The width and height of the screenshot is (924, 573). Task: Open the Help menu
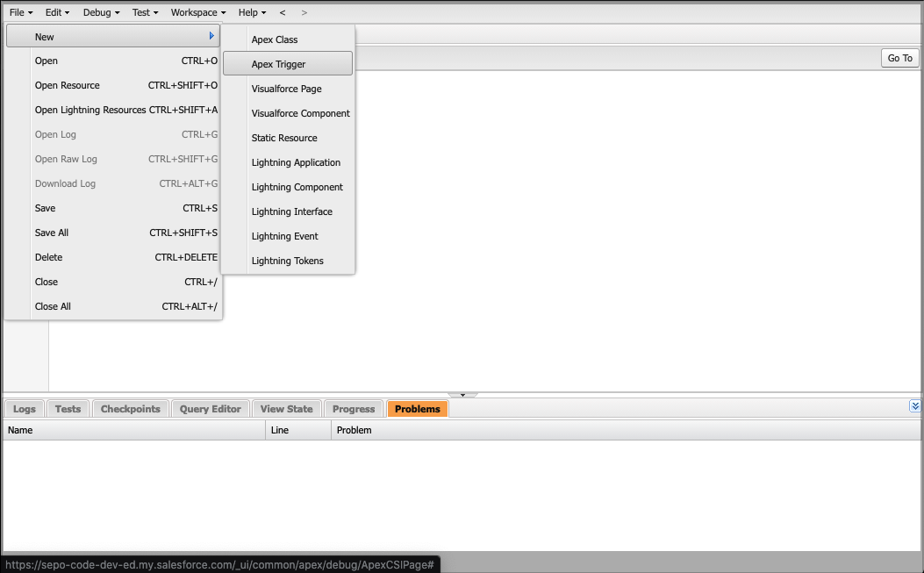click(252, 12)
